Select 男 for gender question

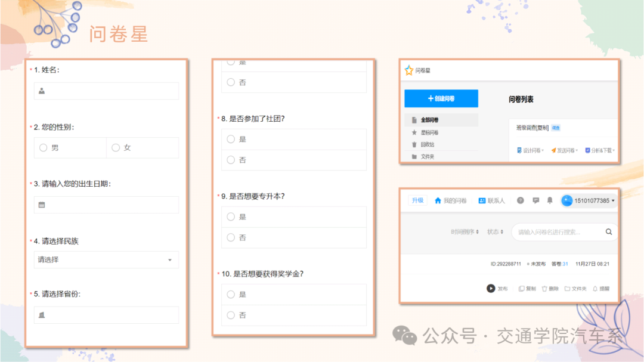pos(44,148)
